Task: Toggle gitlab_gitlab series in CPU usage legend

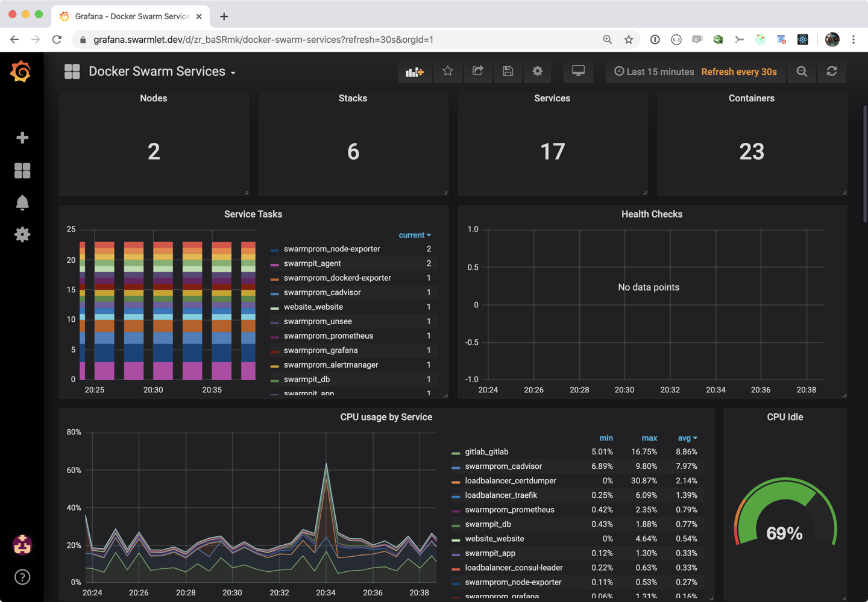Action: tap(486, 452)
